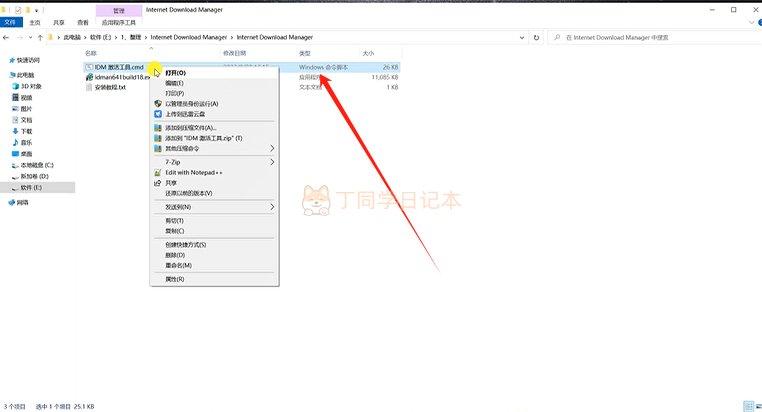Click the Desktop icon in sidebar

click(x=16, y=154)
